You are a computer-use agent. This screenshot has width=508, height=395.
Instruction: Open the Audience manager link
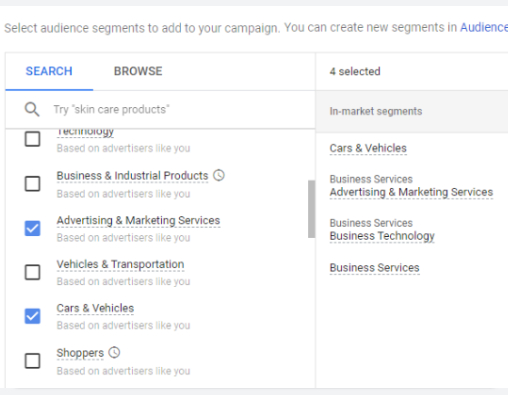click(484, 27)
